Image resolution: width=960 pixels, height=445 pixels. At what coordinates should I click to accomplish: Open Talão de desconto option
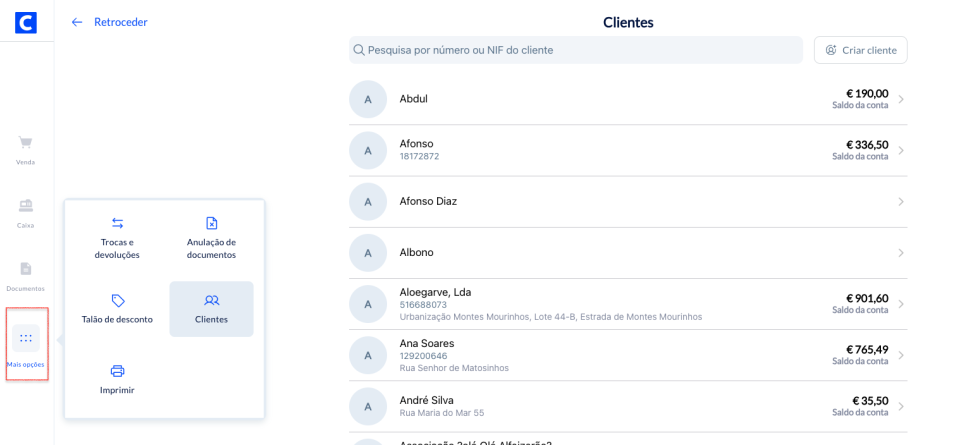coord(117,308)
